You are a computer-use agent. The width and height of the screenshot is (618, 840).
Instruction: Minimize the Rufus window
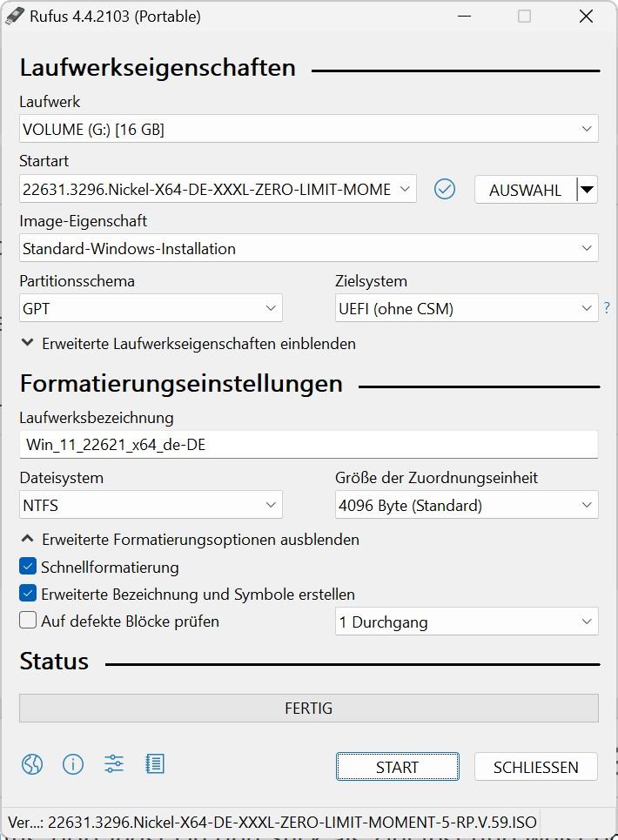click(x=464, y=16)
